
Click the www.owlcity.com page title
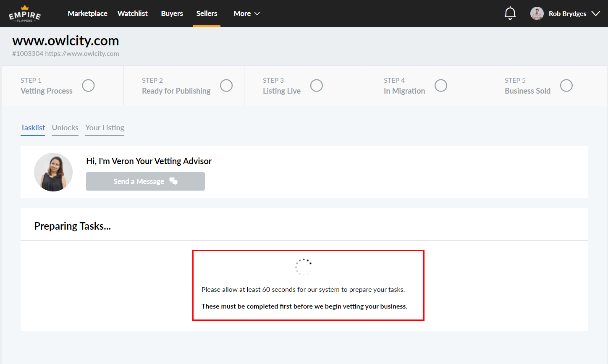tap(66, 41)
